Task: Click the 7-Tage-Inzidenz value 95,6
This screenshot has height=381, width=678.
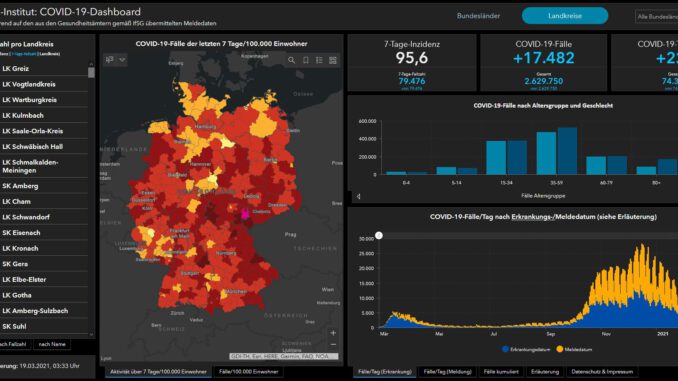Action: click(412, 58)
